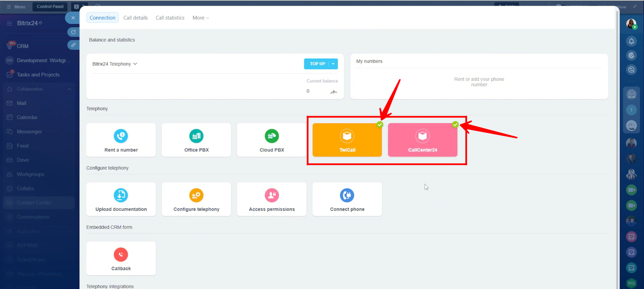
Task: Open the Office PBX option
Action: pyautogui.click(x=196, y=140)
